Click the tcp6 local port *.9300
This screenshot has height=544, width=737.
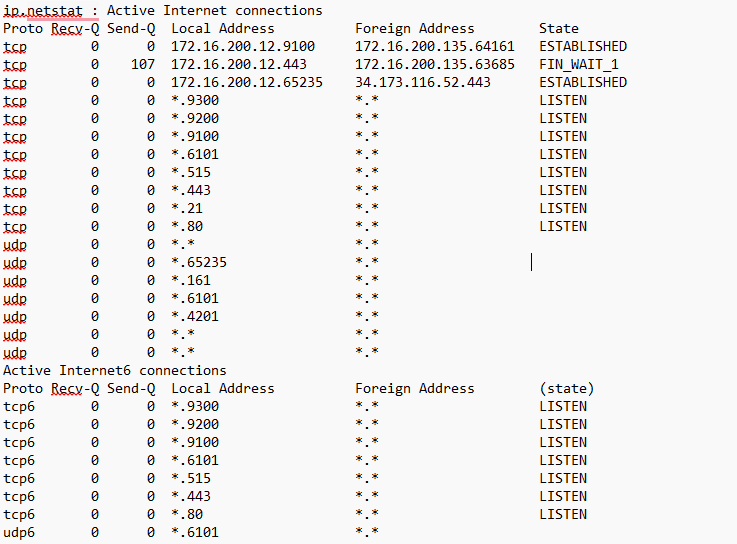pos(195,406)
